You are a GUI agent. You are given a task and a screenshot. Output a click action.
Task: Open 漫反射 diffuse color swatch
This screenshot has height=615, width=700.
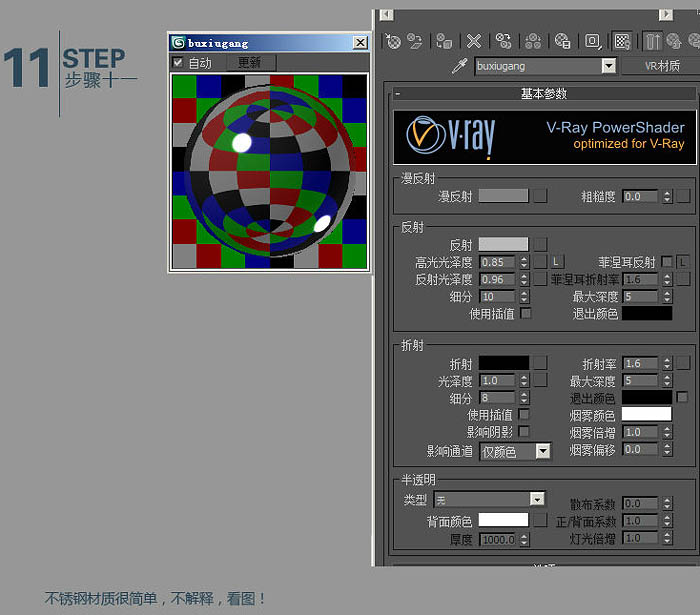(503, 195)
